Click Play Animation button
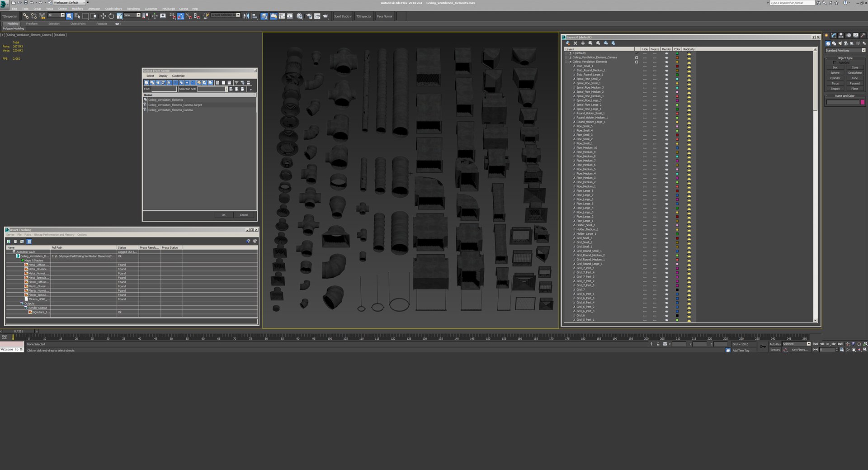This screenshot has height=470, width=868. pos(828,344)
